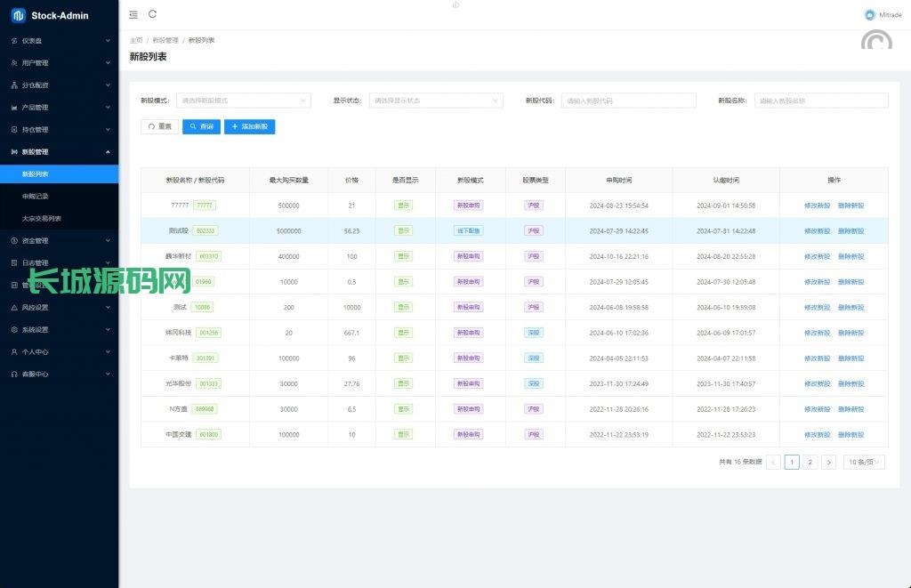
Task: Open the 10 条/页 page size selector
Action: point(863,463)
